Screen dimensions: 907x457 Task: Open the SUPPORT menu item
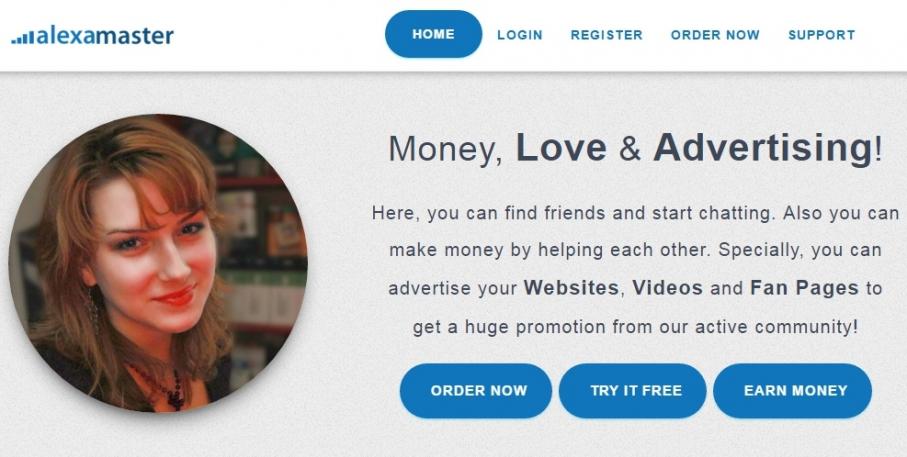tap(821, 35)
